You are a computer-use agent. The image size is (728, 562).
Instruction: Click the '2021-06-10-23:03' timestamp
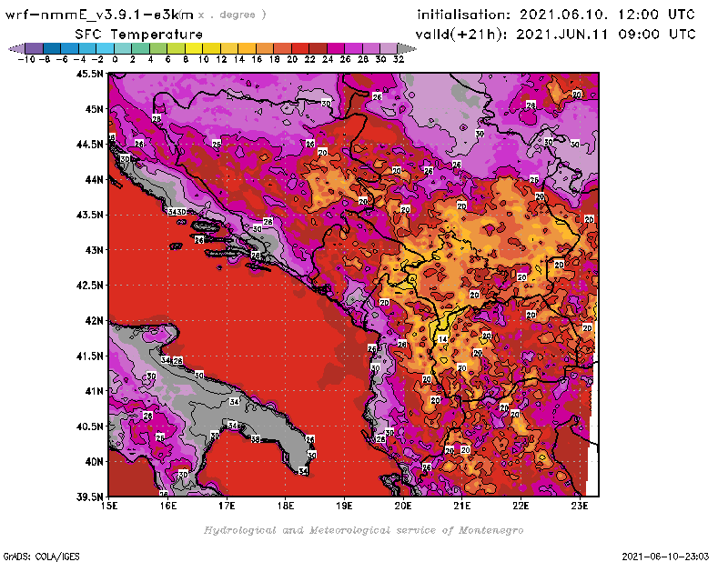pyautogui.click(x=665, y=557)
